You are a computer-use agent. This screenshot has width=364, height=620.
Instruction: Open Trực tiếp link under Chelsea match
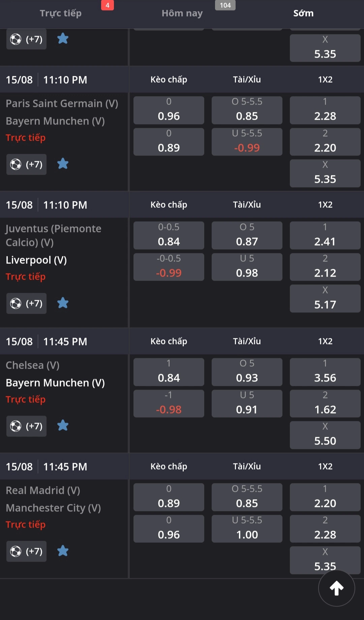[26, 399]
